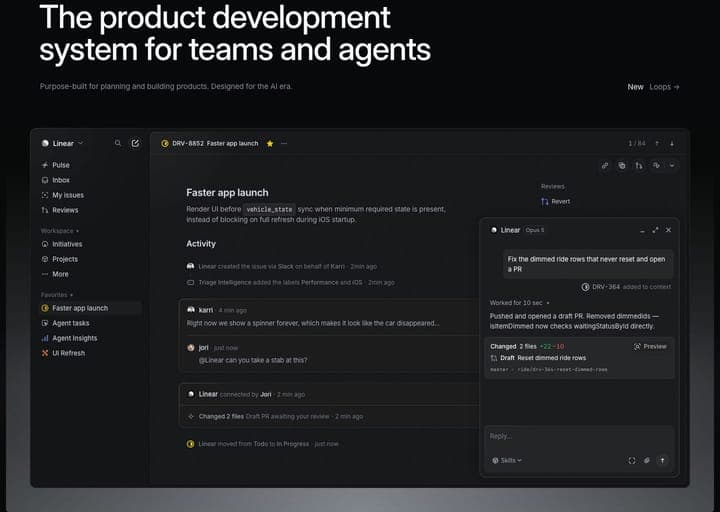Expand the Linear agent chat panel
The height and width of the screenshot is (512, 720).
pyautogui.click(x=655, y=230)
